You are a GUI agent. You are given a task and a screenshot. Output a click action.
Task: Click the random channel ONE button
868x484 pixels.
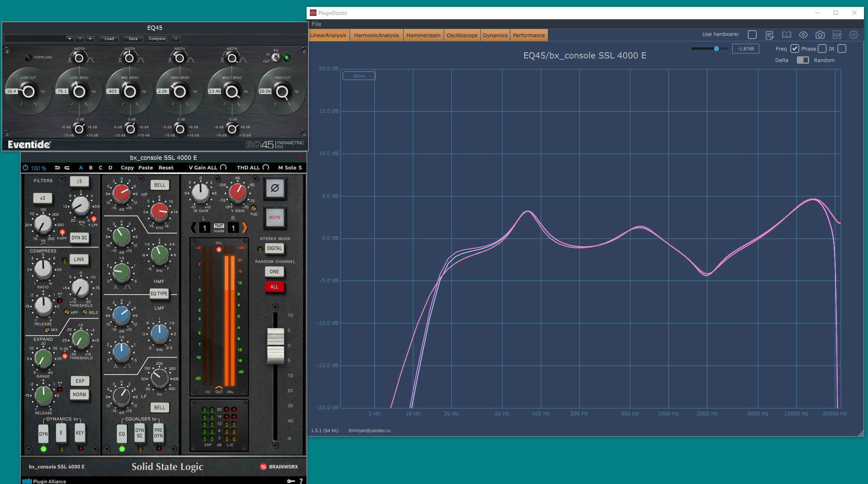(x=274, y=272)
